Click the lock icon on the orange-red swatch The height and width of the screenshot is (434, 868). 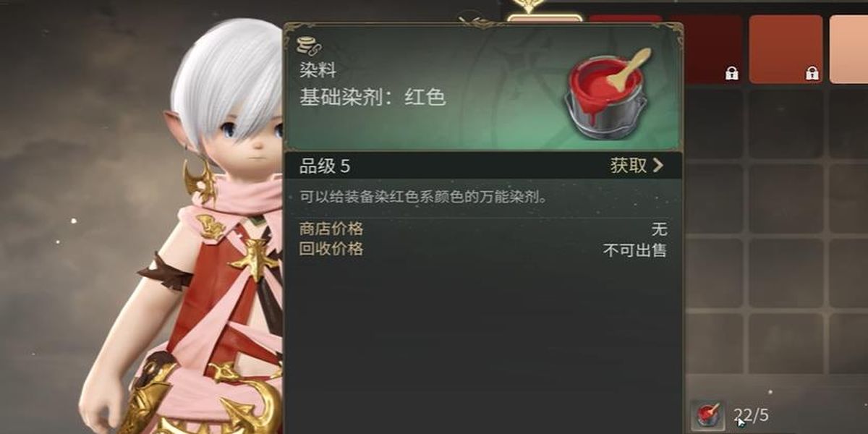point(812,73)
